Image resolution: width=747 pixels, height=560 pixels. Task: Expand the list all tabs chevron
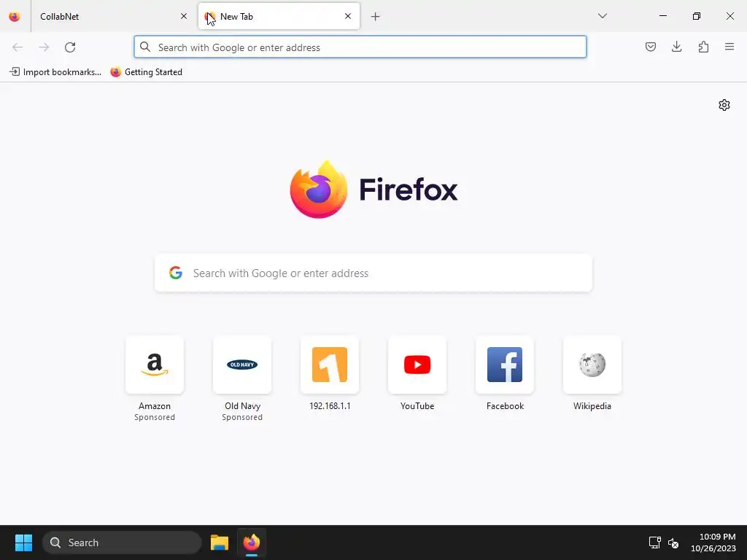pos(603,16)
